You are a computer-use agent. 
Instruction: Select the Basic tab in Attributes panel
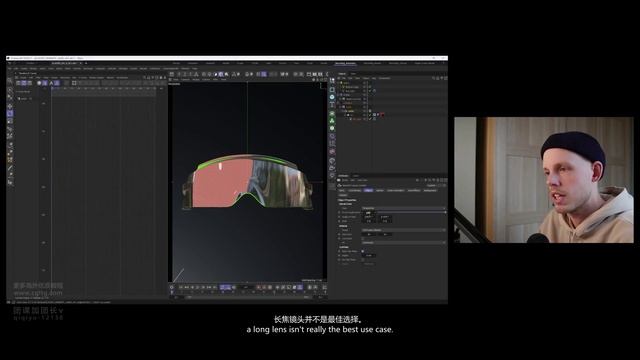[341, 191]
